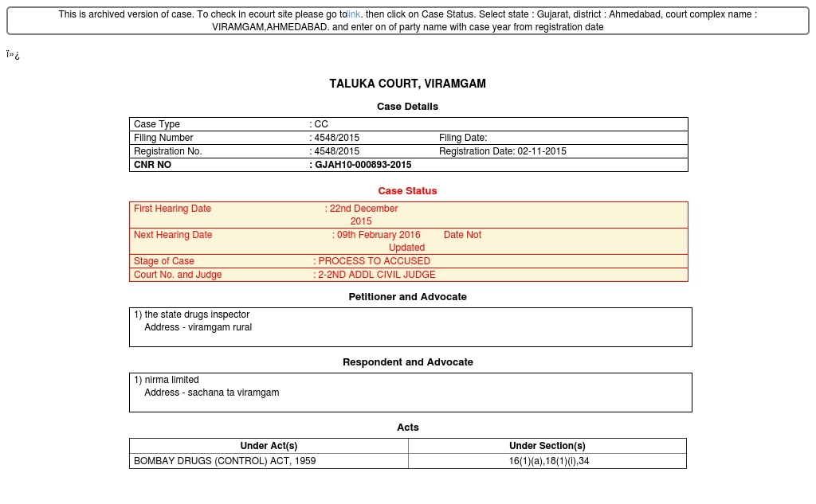The height and width of the screenshot is (504, 816).
Task: Click the Filing Number value 4548/2015
Action: 336,138
